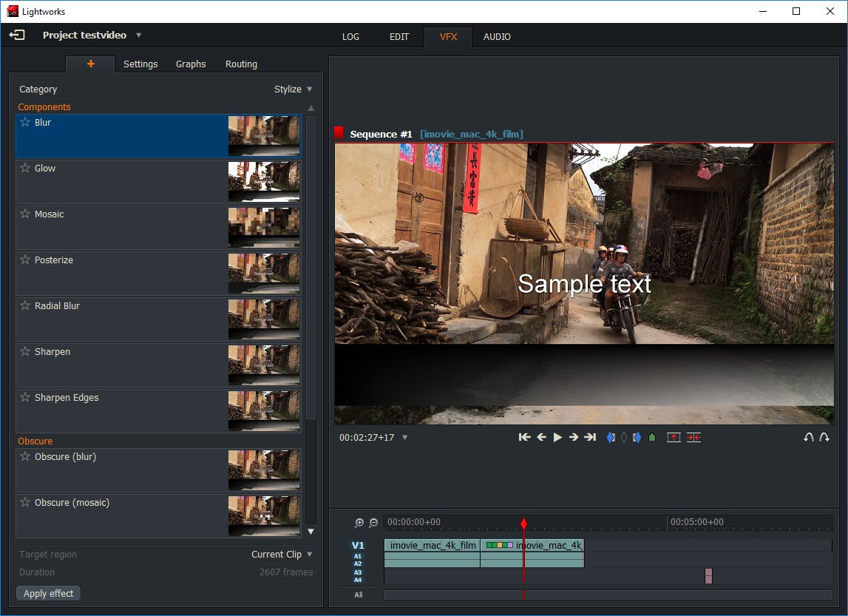
Task: Toggle the V1 video track
Action: [358, 546]
